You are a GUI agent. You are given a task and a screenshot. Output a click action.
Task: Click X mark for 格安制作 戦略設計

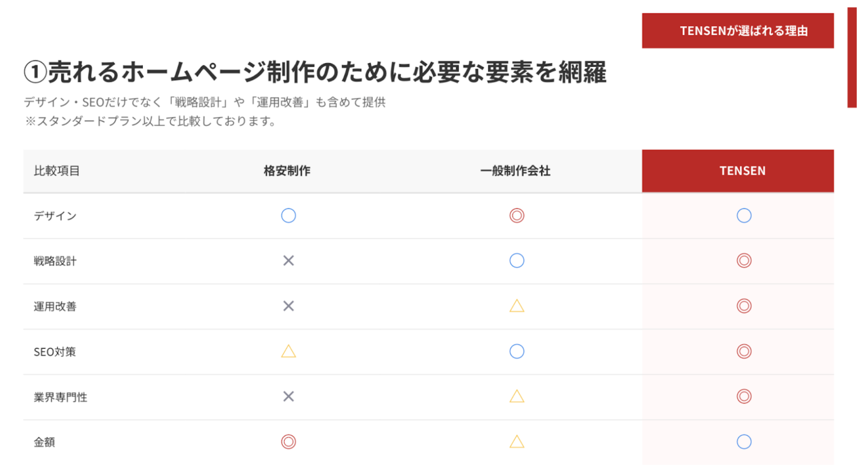pos(288,261)
